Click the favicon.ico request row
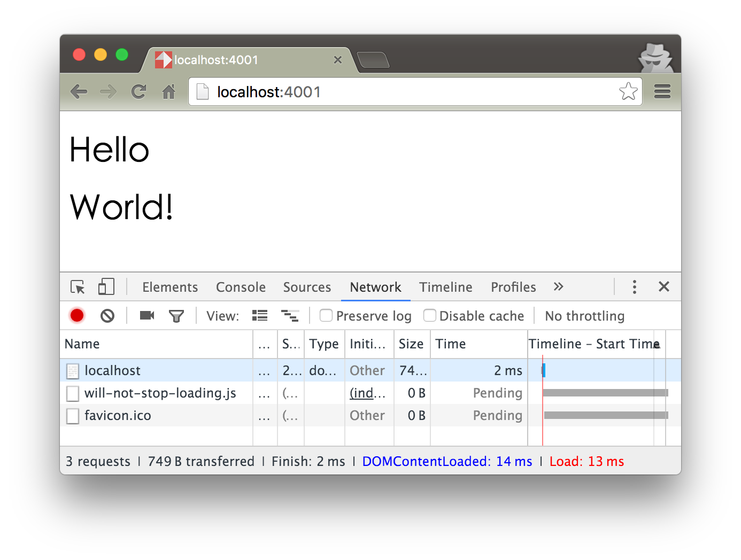The image size is (741, 560). 118,416
